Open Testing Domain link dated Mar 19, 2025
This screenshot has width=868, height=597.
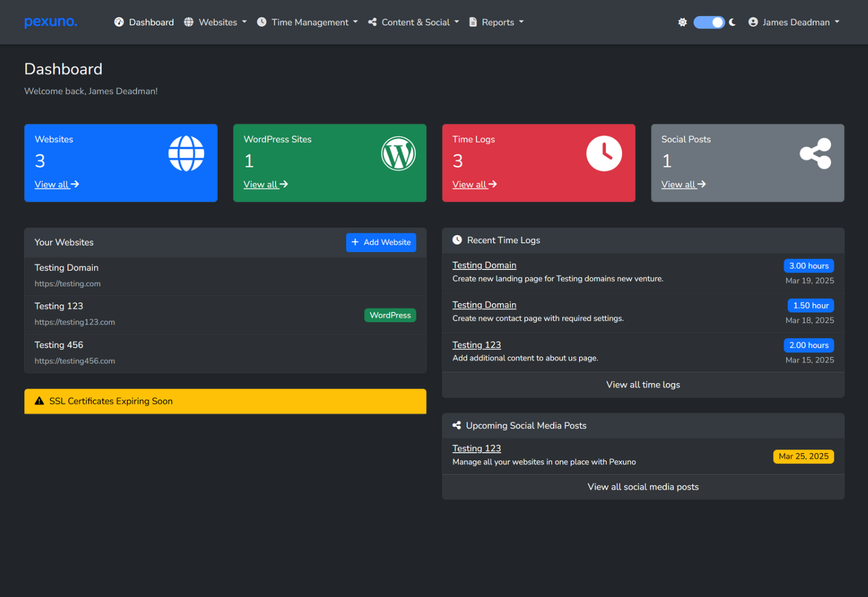click(x=485, y=265)
